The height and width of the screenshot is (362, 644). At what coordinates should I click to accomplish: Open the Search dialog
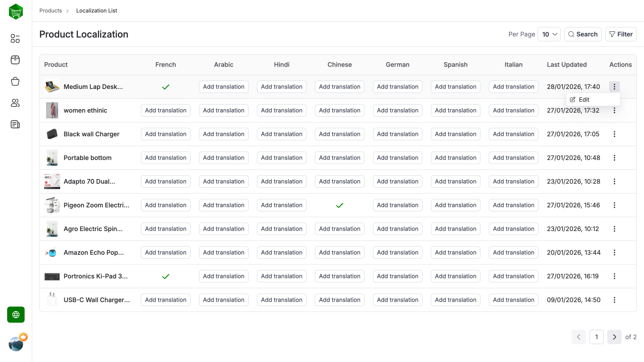click(583, 34)
